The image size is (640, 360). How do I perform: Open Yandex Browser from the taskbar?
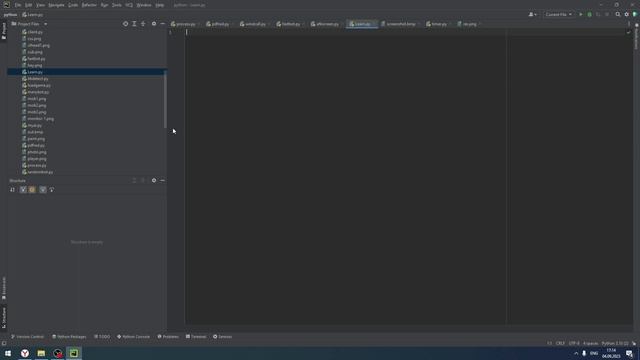tap(25, 353)
